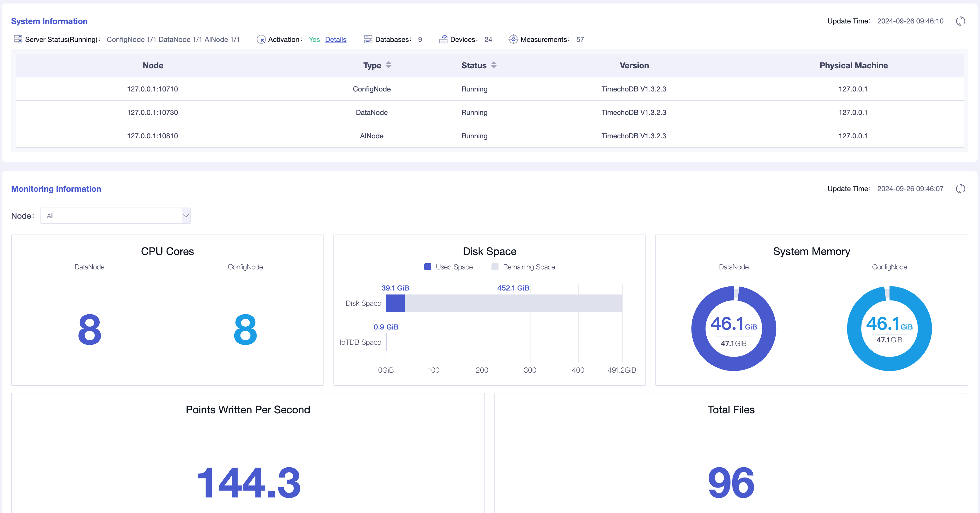Click the Physical Machine column header
The width and height of the screenshot is (980, 513).
click(x=853, y=65)
